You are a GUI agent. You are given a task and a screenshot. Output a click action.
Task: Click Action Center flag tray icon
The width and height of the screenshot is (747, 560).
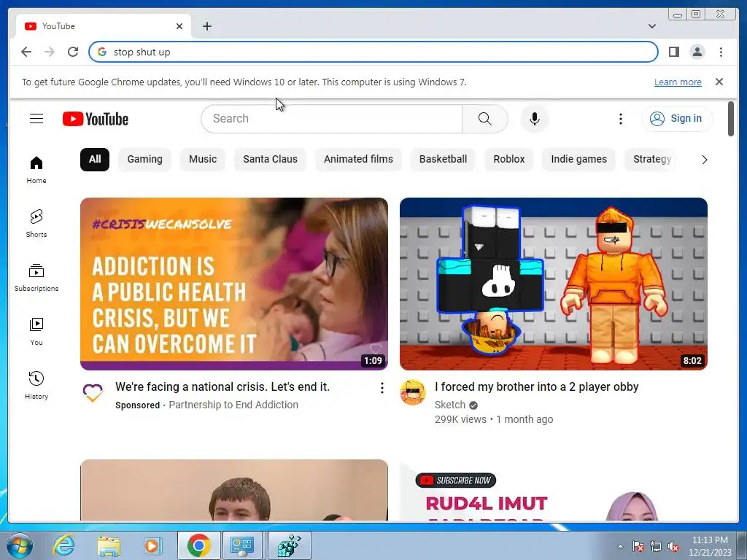click(x=638, y=546)
